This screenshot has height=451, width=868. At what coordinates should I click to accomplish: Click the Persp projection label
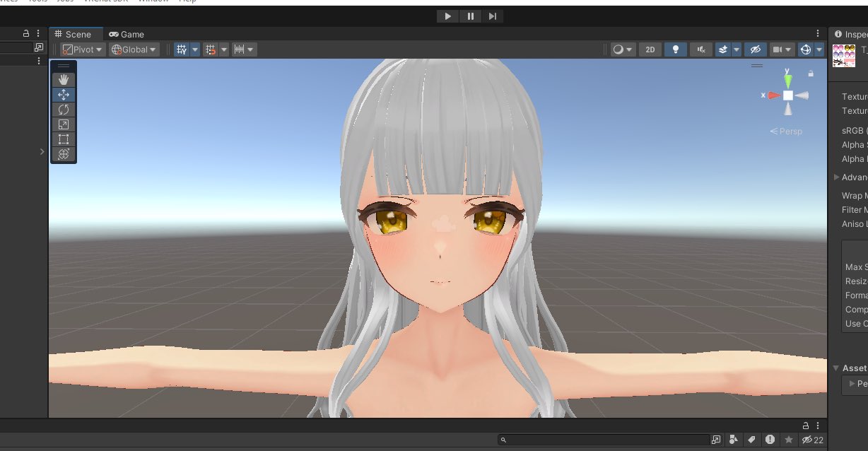[x=786, y=131]
